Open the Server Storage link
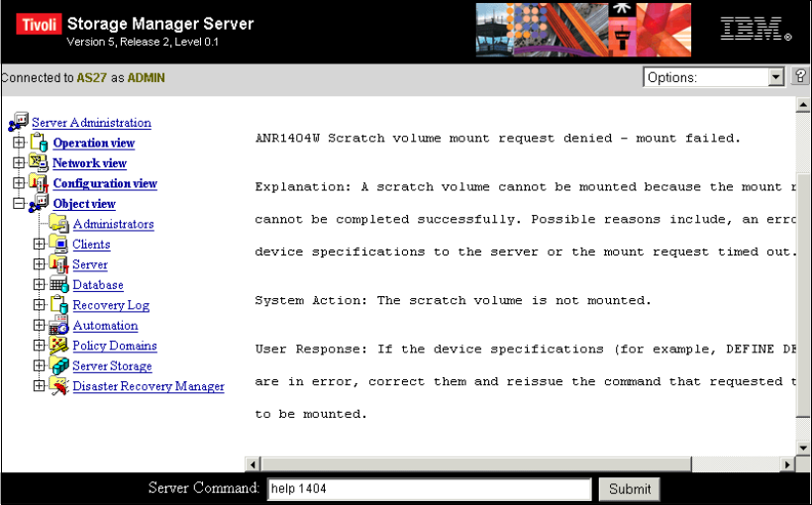The width and height of the screenshot is (812, 505). point(112,365)
